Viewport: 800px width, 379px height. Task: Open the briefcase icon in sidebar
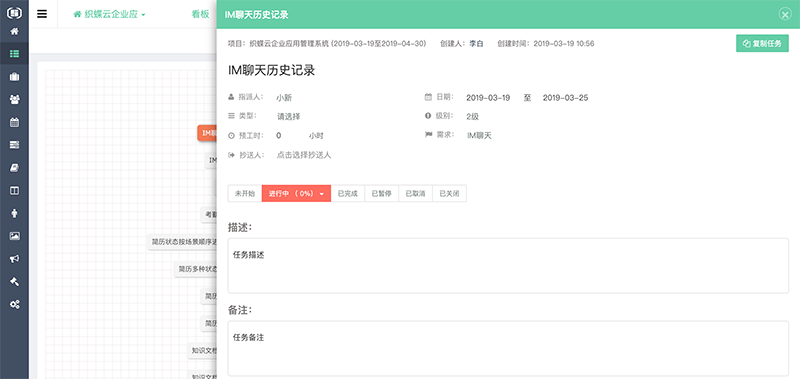[x=14, y=77]
